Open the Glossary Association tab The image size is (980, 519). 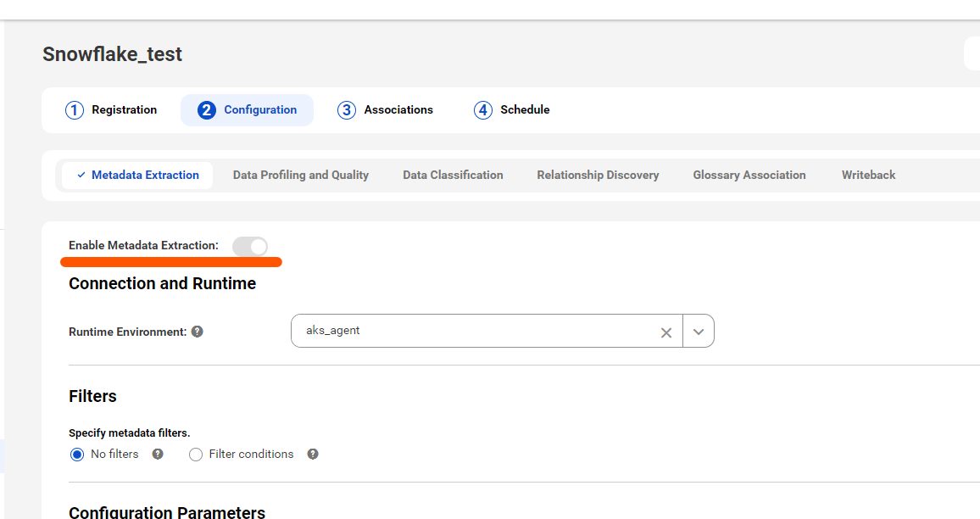pos(749,175)
